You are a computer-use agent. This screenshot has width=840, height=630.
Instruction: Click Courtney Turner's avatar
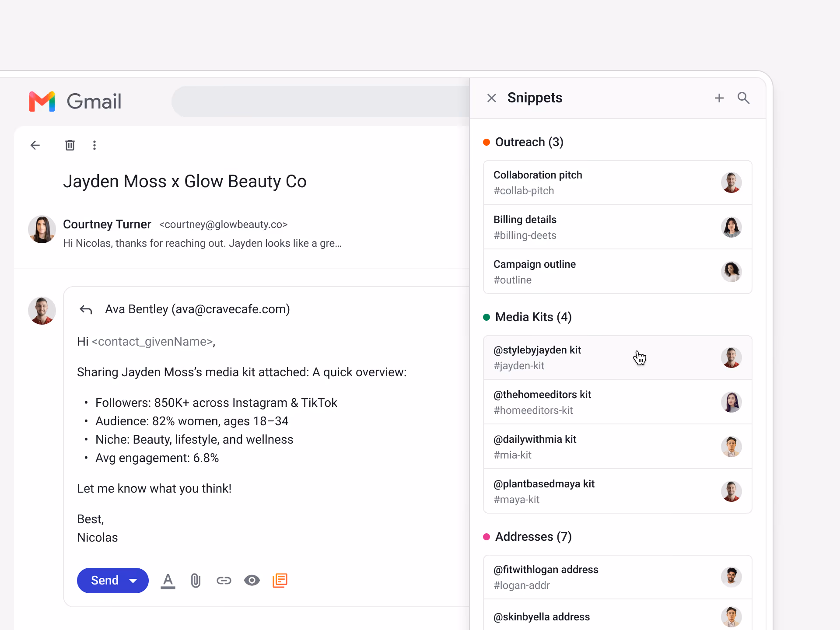pos(42,229)
